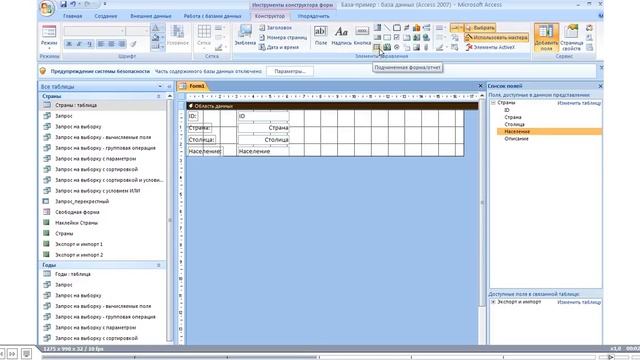Select the Bound Object Frame control icon
This screenshot has width=640, height=360.
point(387,47)
